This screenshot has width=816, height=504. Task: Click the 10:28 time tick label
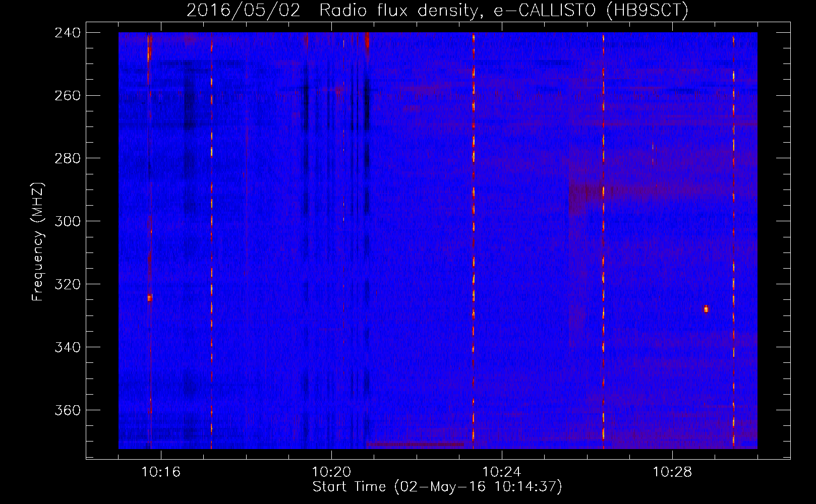[x=672, y=472]
